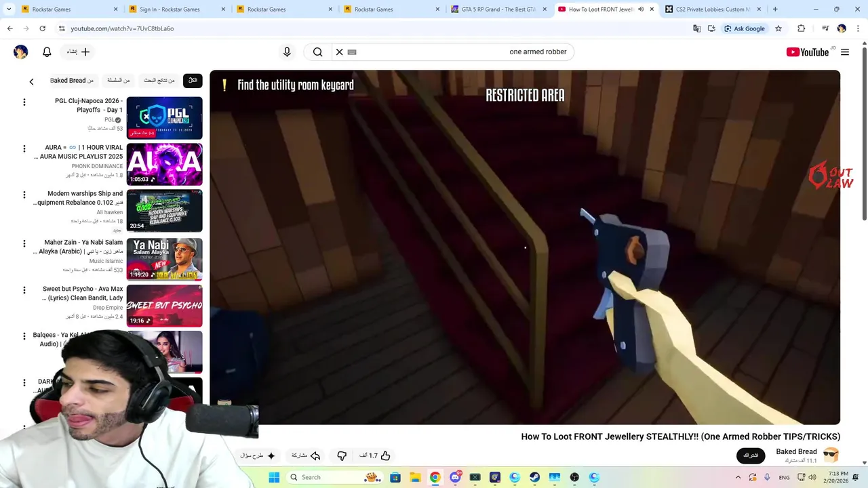Open the Modern warships rebalance thumbnail
Image resolution: width=868 pixels, height=488 pixels.
coord(164,211)
